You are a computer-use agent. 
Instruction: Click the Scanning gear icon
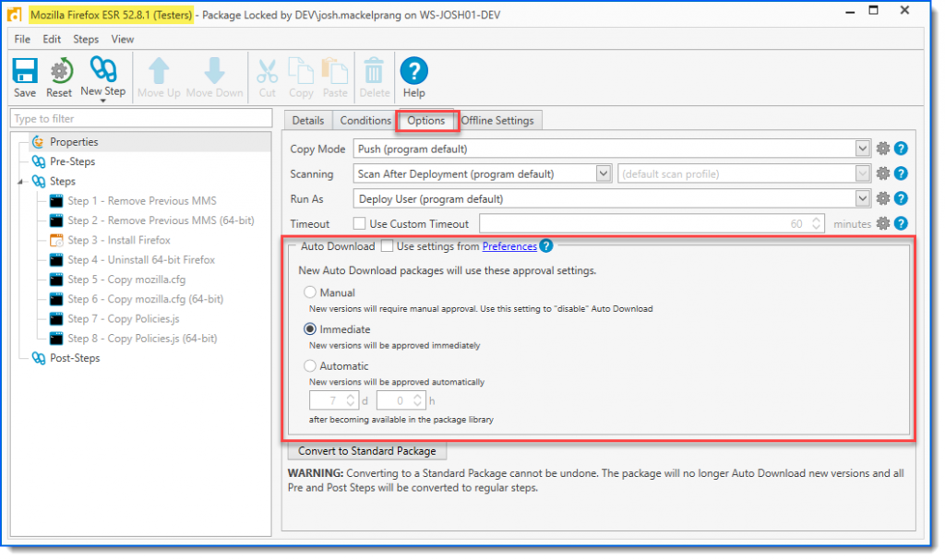click(883, 173)
